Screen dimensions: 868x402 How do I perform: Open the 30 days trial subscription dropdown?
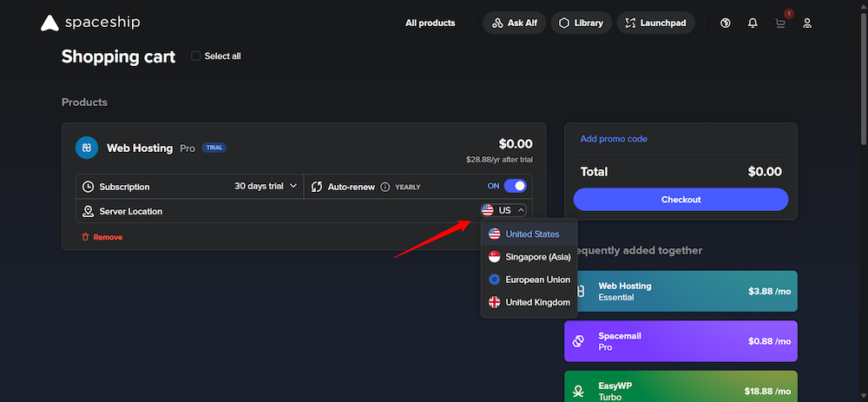[266, 186]
